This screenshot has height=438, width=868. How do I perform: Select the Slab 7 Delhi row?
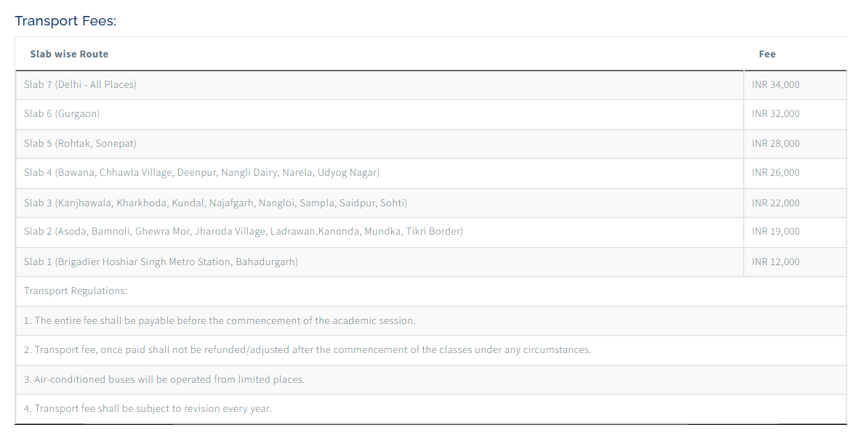pyautogui.click(x=80, y=85)
